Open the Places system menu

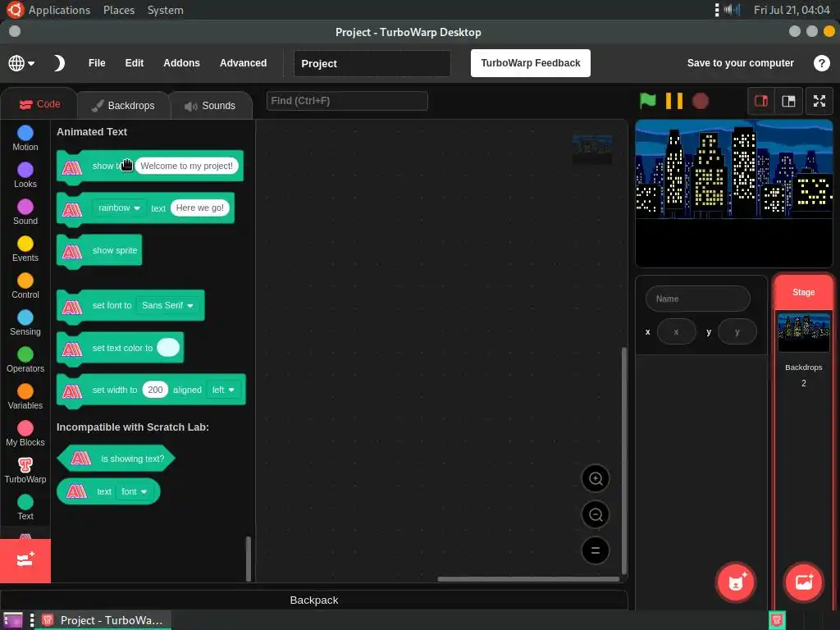click(119, 10)
